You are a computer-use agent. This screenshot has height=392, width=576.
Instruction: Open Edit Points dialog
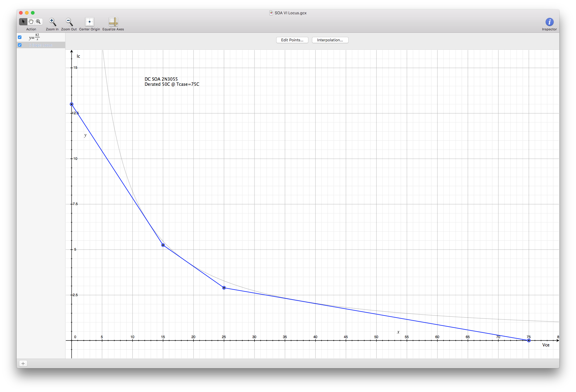[292, 40]
